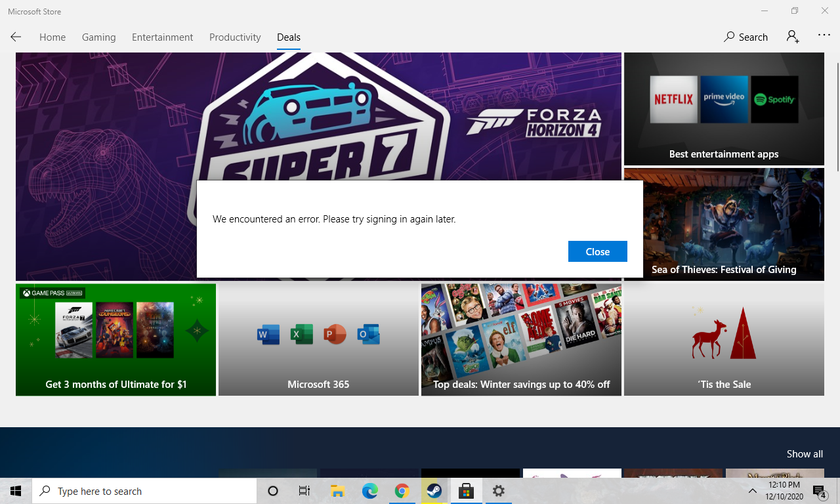The width and height of the screenshot is (840, 504).
Task: Click the back arrow in the Store
Action: coord(15,37)
